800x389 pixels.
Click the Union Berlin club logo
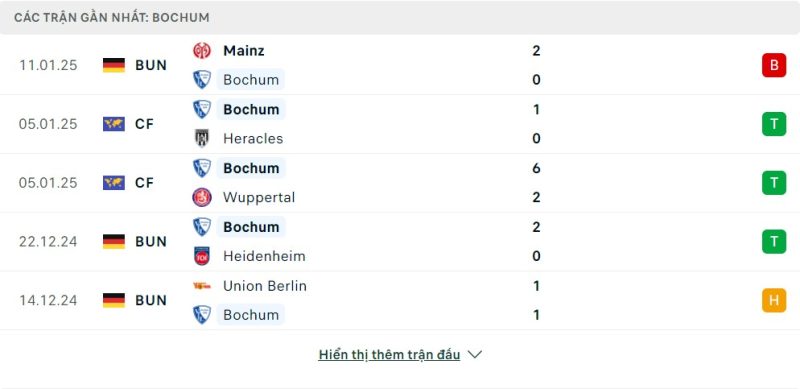coord(202,286)
